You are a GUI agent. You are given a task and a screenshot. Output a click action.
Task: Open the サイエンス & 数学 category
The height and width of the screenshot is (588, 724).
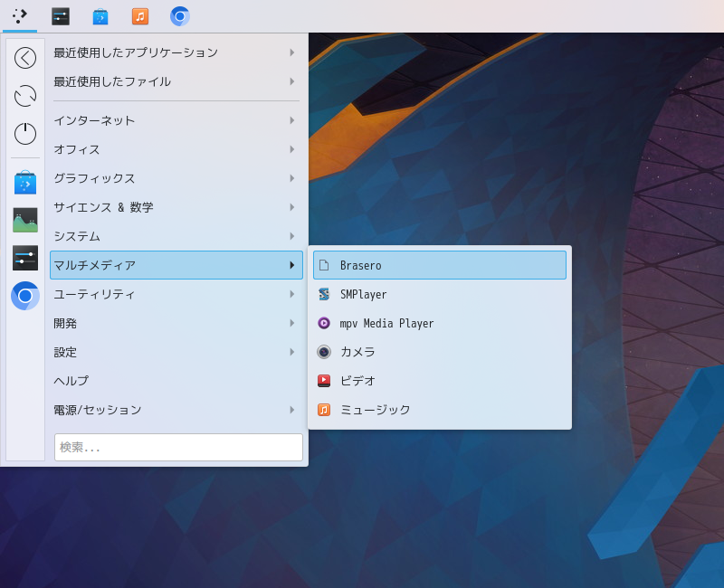coord(176,207)
